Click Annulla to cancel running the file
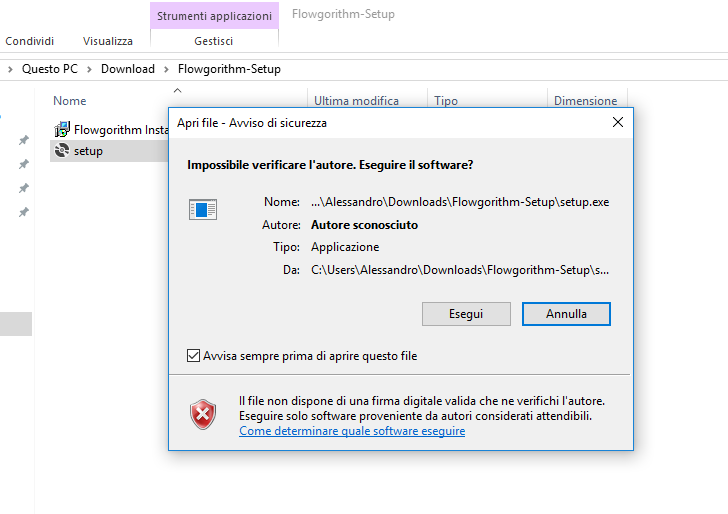The width and height of the screenshot is (728, 514). point(566,314)
